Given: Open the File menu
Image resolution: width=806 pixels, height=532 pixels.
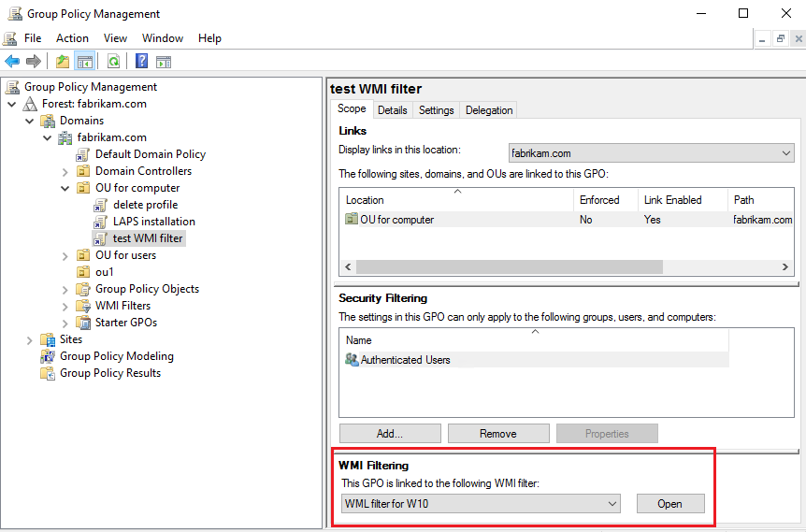Looking at the screenshot, I should [33, 38].
